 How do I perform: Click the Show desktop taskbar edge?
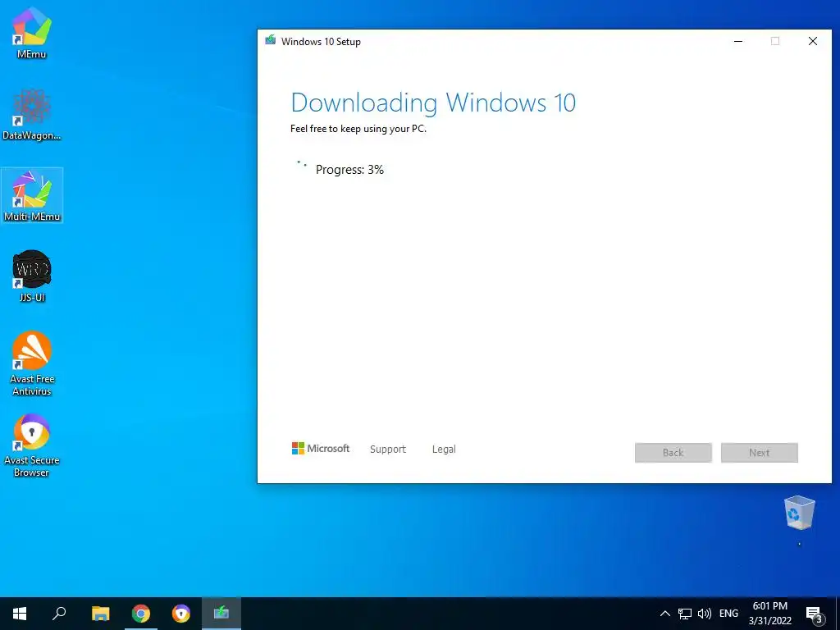[x=838, y=614]
